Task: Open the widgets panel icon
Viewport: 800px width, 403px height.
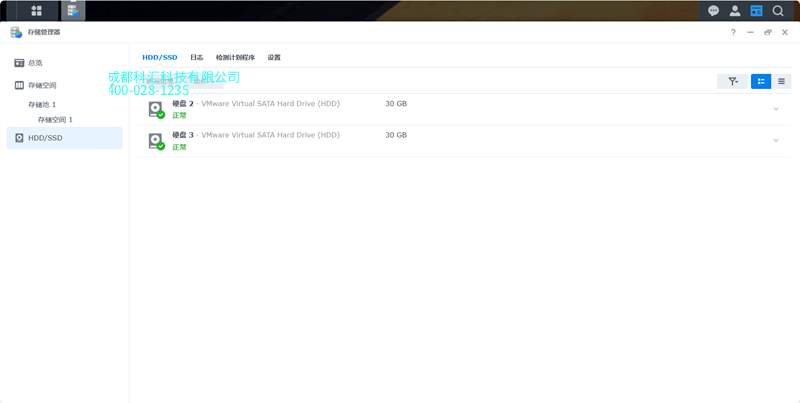Action: coord(756,11)
